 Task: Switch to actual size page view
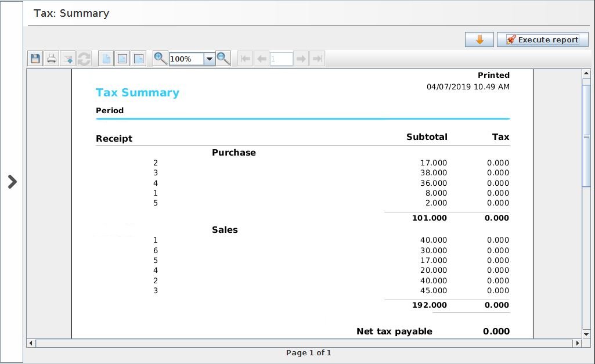click(107, 58)
